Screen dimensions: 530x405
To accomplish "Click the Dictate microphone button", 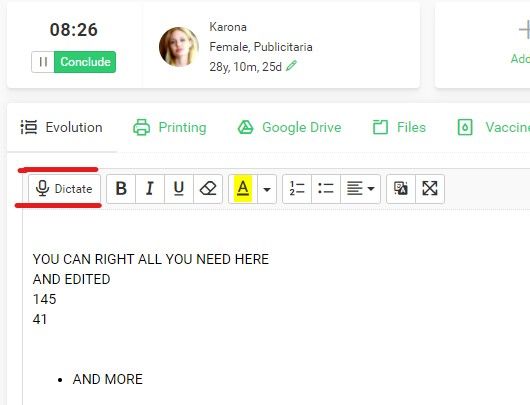I will (x=64, y=189).
